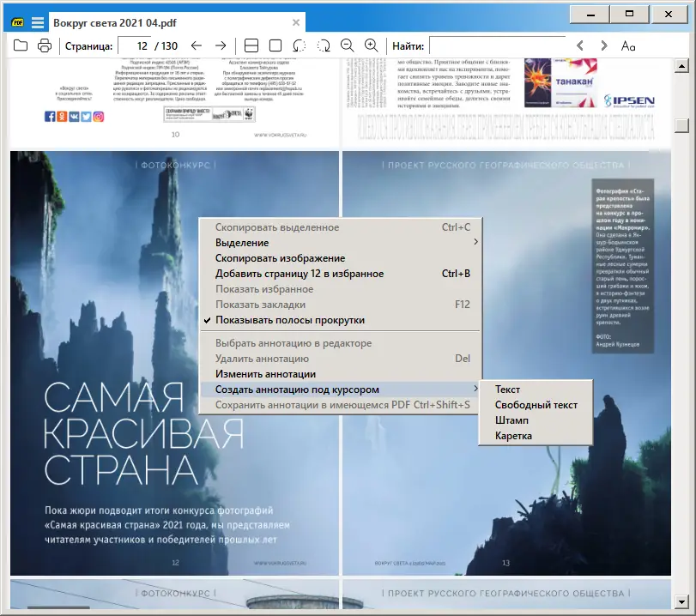Image resolution: width=696 pixels, height=616 pixels.
Task: Go to next page arrow
Action: (x=221, y=45)
